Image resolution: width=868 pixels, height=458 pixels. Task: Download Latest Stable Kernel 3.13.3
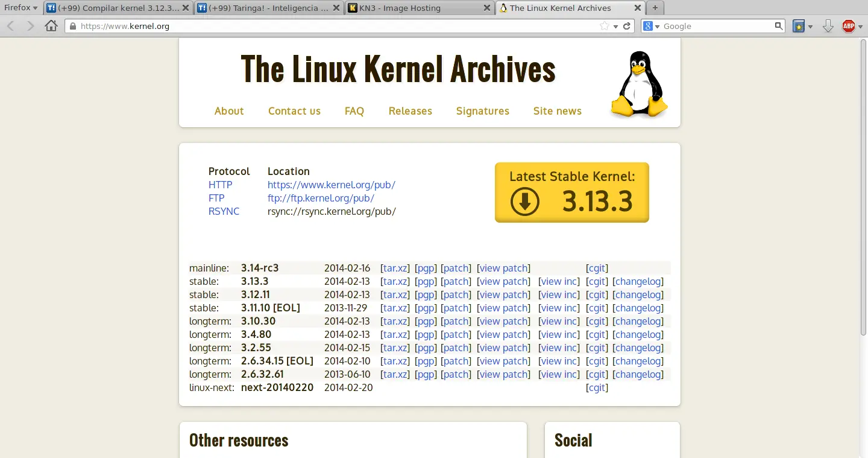572,192
